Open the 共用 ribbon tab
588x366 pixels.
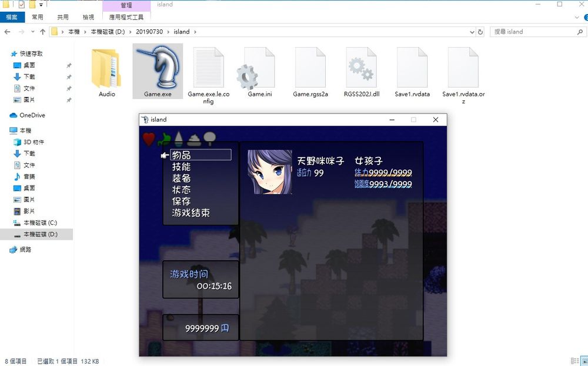pyautogui.click(x=63, y=18)
